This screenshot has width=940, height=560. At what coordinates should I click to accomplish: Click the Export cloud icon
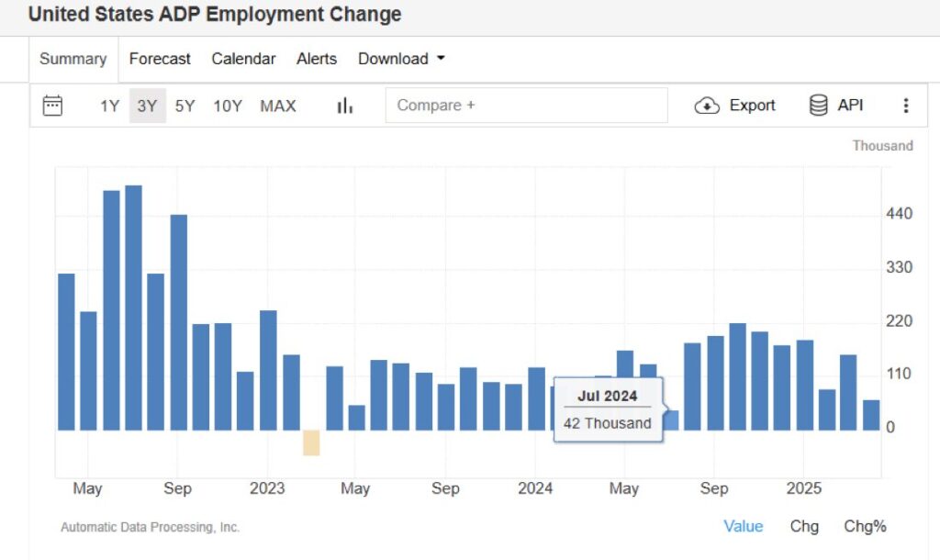[x=707, y=105]
